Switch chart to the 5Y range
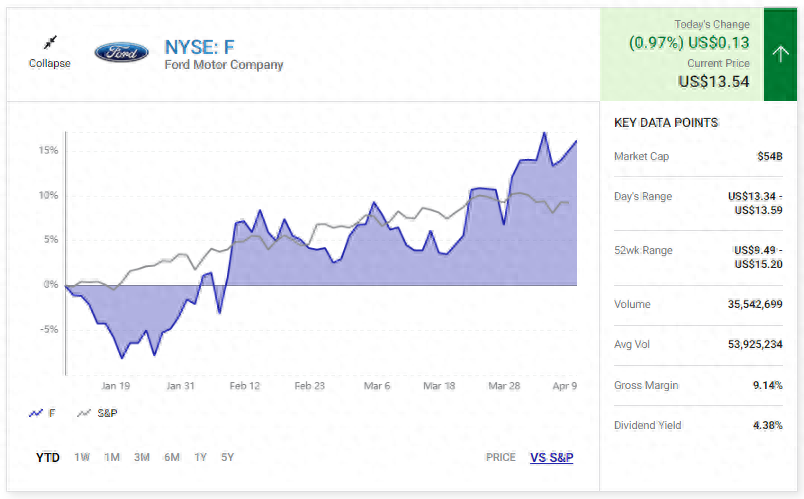The width and height of the screenshot is (804, 499). click(227, 457)
